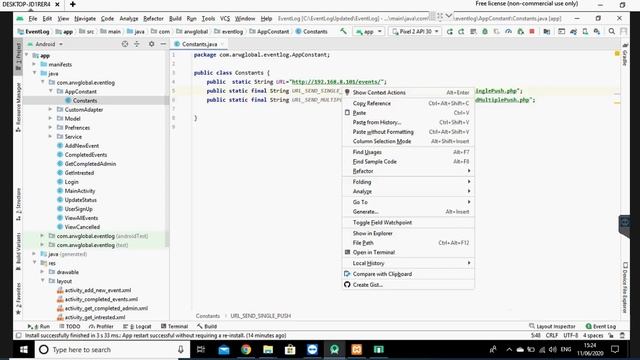Open the VCS menu
Viewport: 640px width, 360px height.
point(225,18)
